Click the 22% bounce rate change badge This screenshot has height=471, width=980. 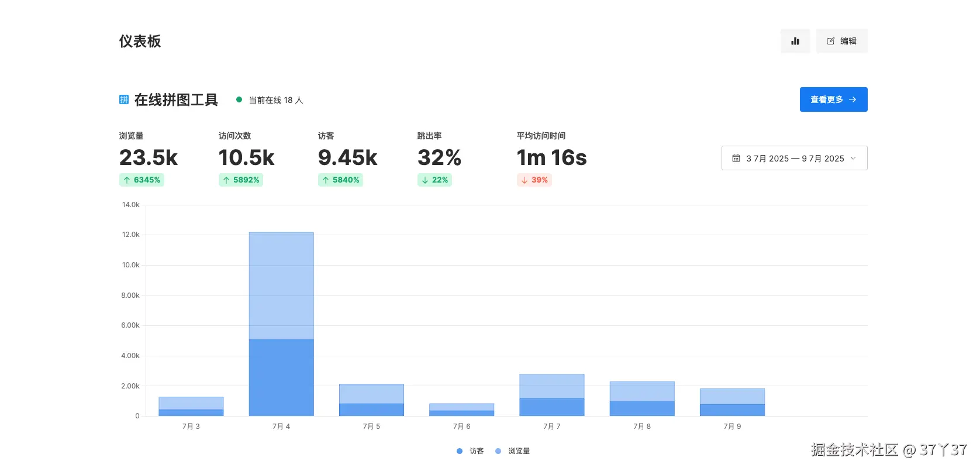click(x=434, y=180)
